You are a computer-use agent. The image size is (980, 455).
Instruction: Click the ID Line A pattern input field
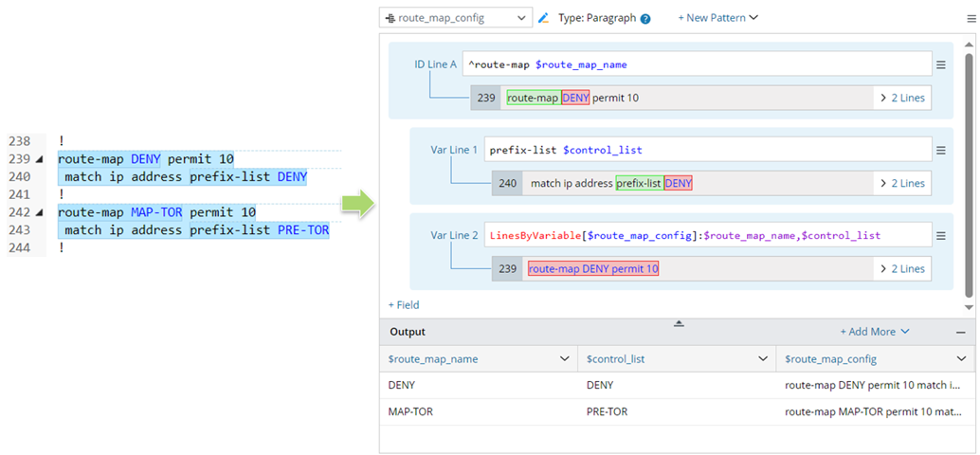(x=697, y=64)
